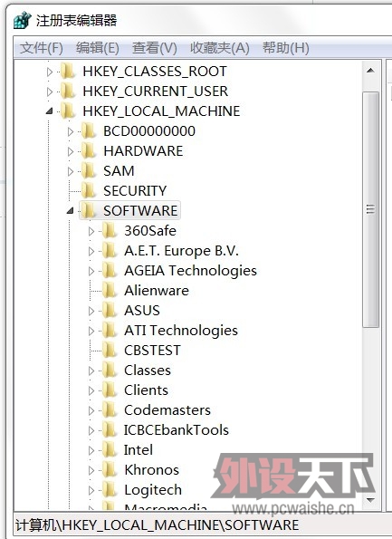Click the CBSTEST folder icon
Image resolution: width=392 pixels, height=539 pixels.
point(110,350)
